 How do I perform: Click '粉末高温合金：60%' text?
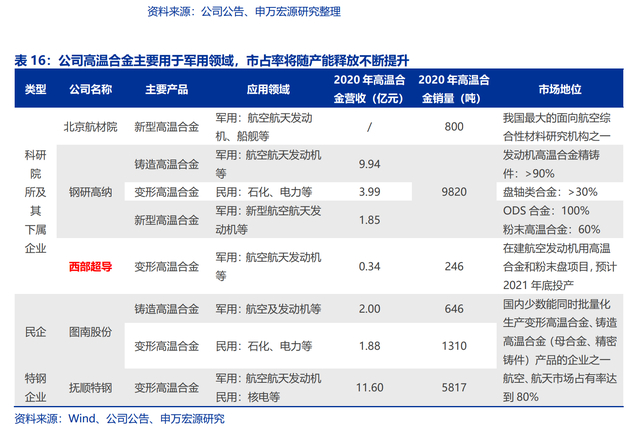coord(551,229)
